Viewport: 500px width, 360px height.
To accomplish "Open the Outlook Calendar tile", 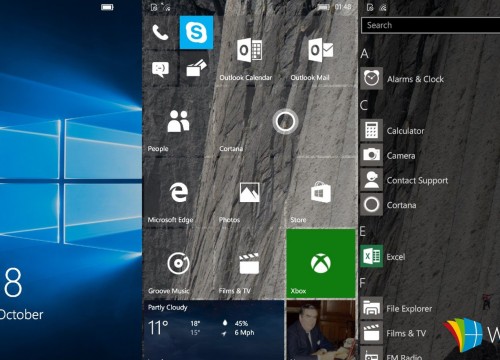I will click(x=249, y=51).
